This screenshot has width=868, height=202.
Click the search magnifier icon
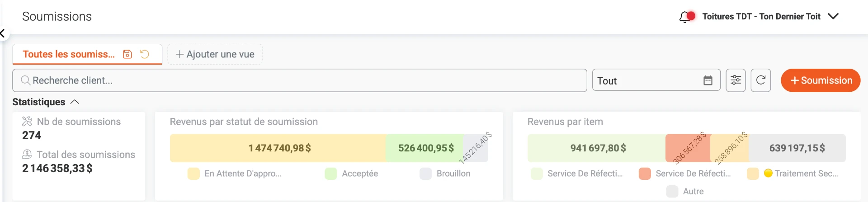26,80
